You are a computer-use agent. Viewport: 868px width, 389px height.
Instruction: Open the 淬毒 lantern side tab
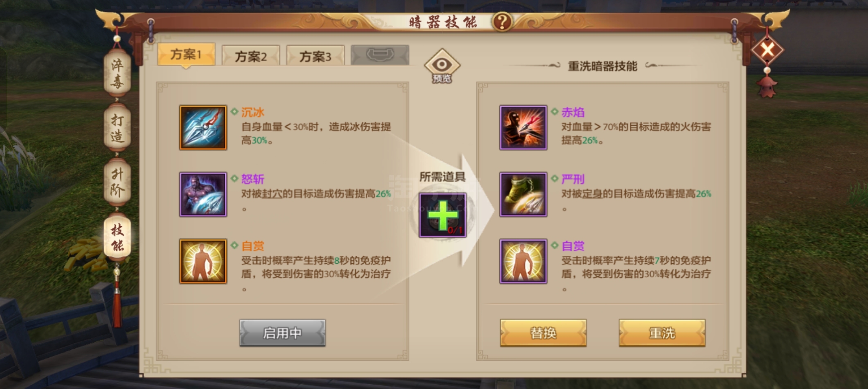point(117,74)
